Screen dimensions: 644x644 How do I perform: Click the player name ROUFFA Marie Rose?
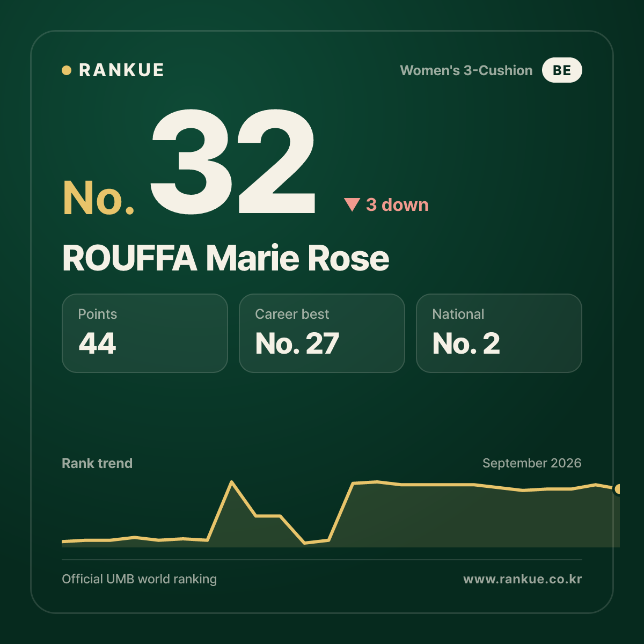(x=225, y=258)
